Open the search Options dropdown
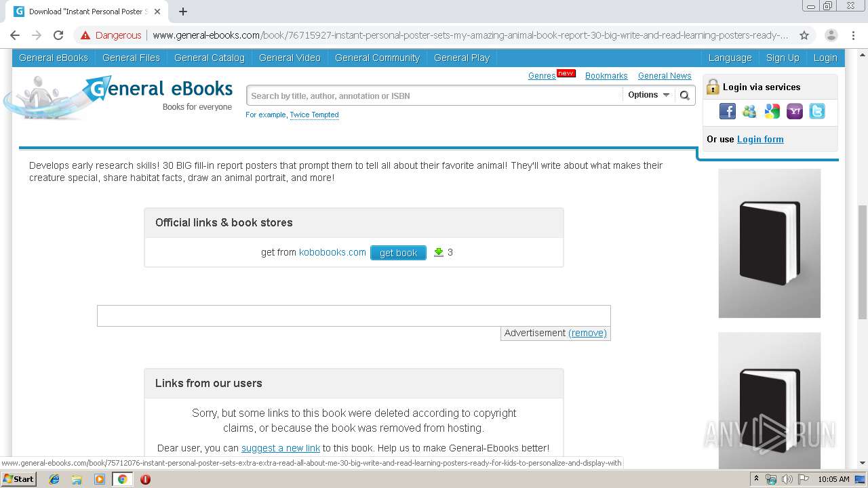 coord(648,95)
